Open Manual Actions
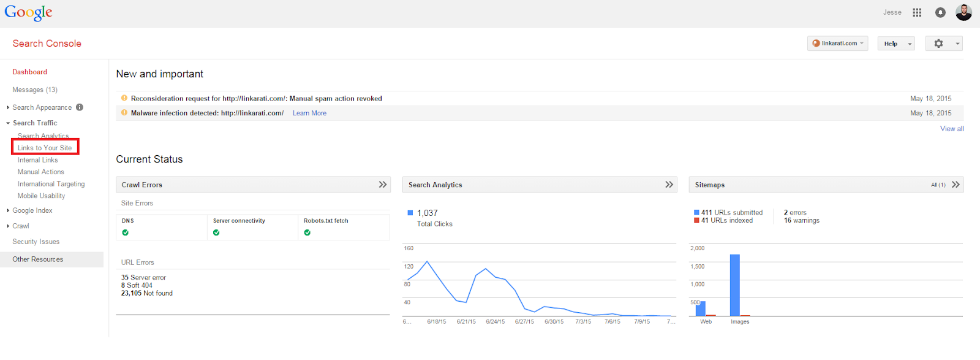The width and height of the screenshot is (980, 360). (x=41, y=172)
